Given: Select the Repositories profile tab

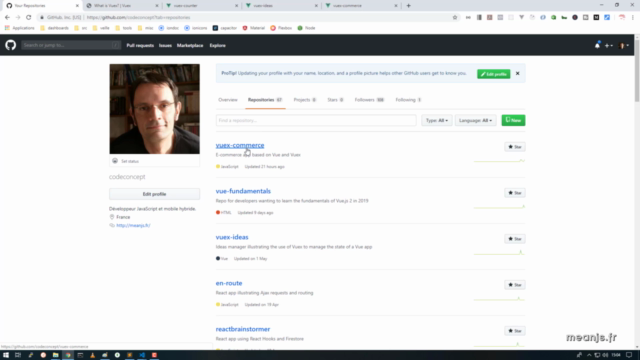Looking at the screenshot, I should [x=265, y=100].
